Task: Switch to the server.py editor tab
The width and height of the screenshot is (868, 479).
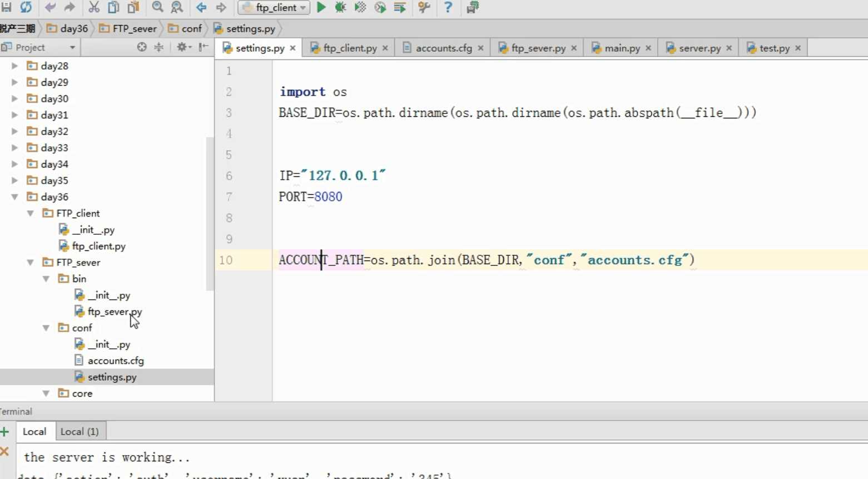Action: click(700, 48)
